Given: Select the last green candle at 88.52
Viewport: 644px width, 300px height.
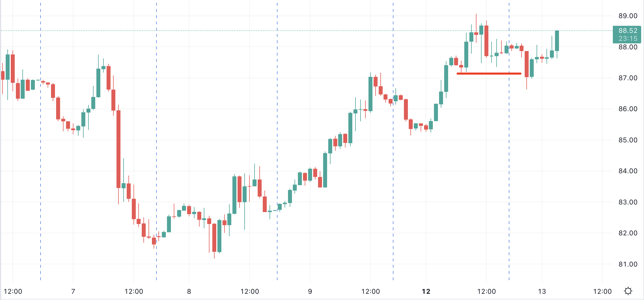Looking at the screenshot, I should click(x=557, y=41).
